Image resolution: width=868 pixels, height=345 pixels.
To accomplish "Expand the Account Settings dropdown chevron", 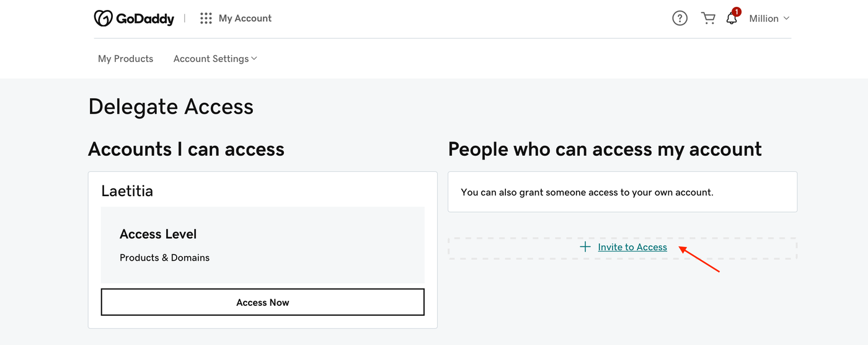I will tap(254, 58).
